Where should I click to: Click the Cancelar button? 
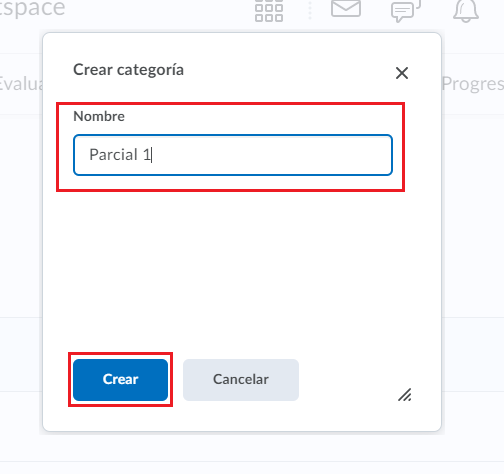[241, 380]
